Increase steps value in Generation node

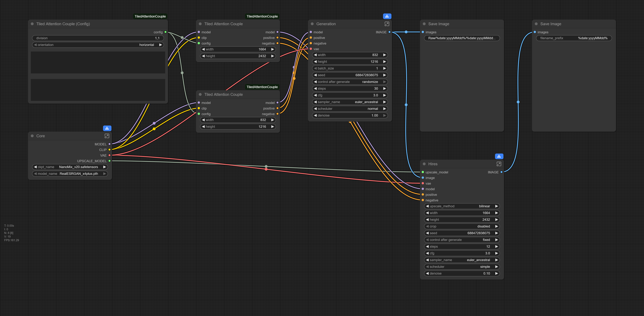(384, 89)
